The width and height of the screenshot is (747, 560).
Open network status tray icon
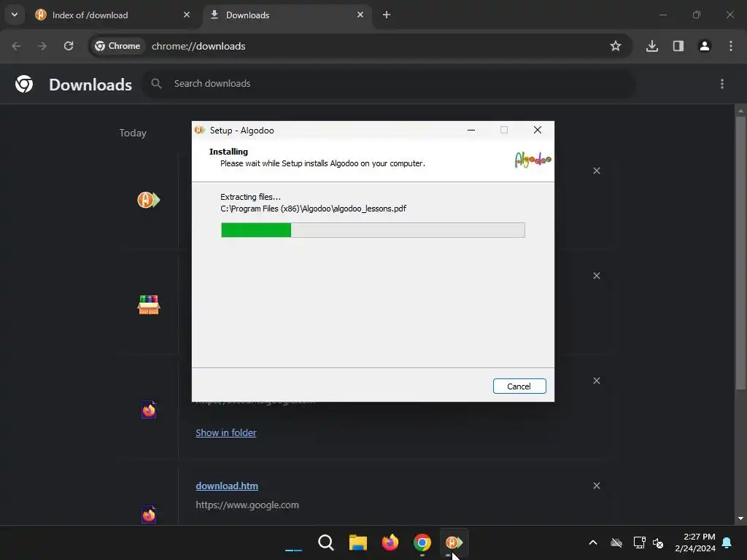639,542
